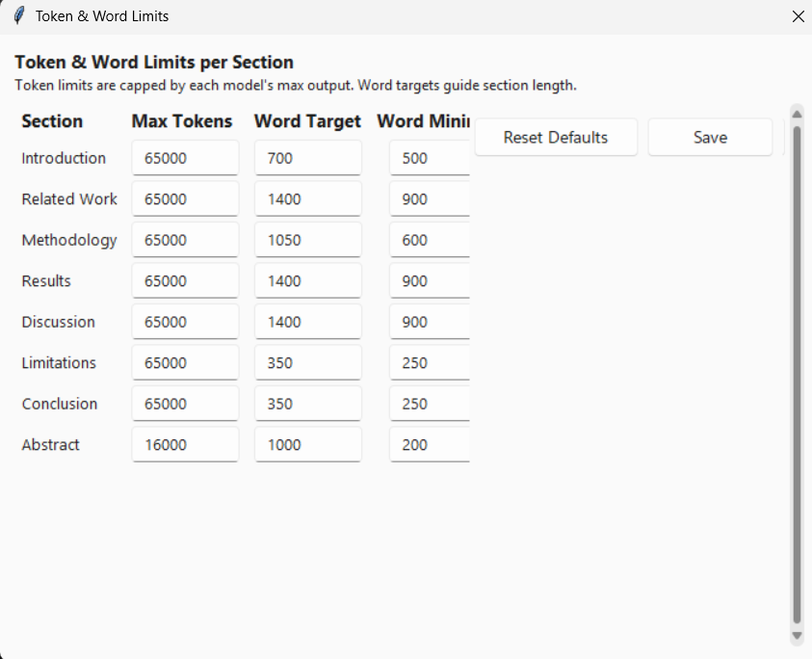Screen dimensions: 812x659
Task: Click the Discussion row label
Action: tap(58, 322)
